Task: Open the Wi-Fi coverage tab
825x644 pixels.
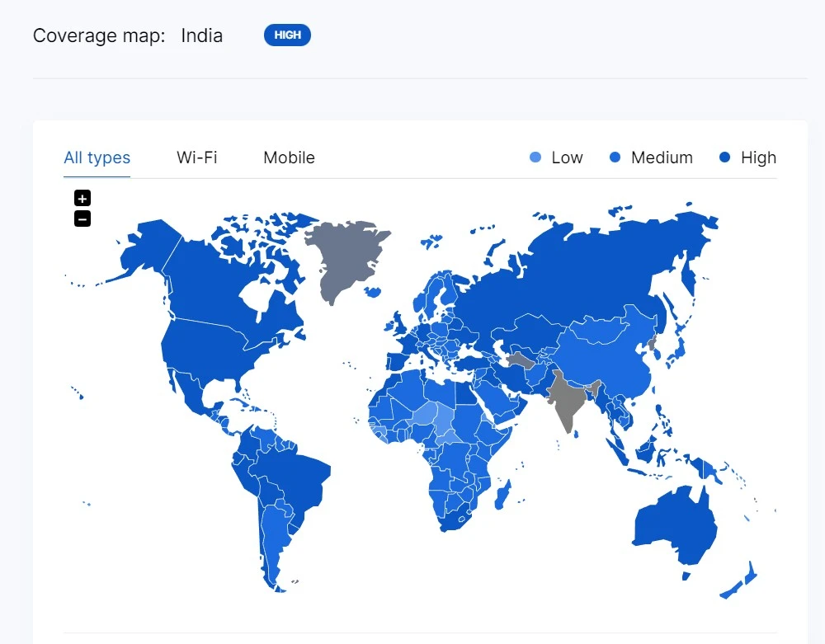Action: coord(197,157)
